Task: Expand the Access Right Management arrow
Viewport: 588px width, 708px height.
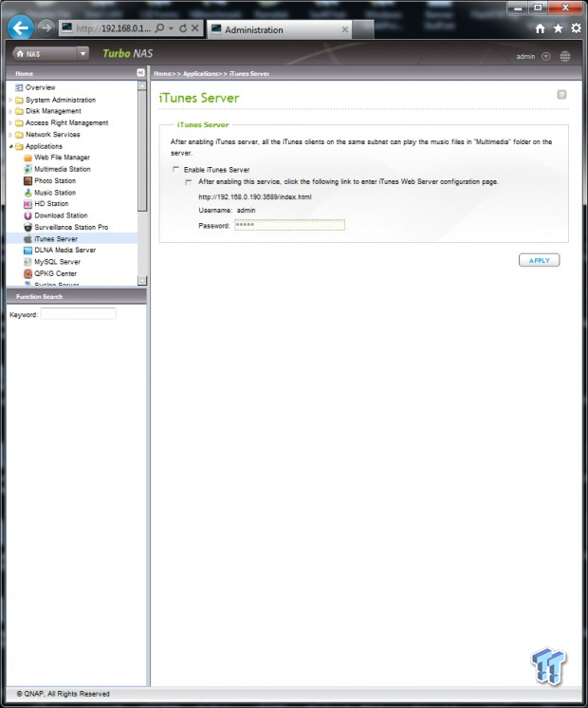Action: [10, 122]
